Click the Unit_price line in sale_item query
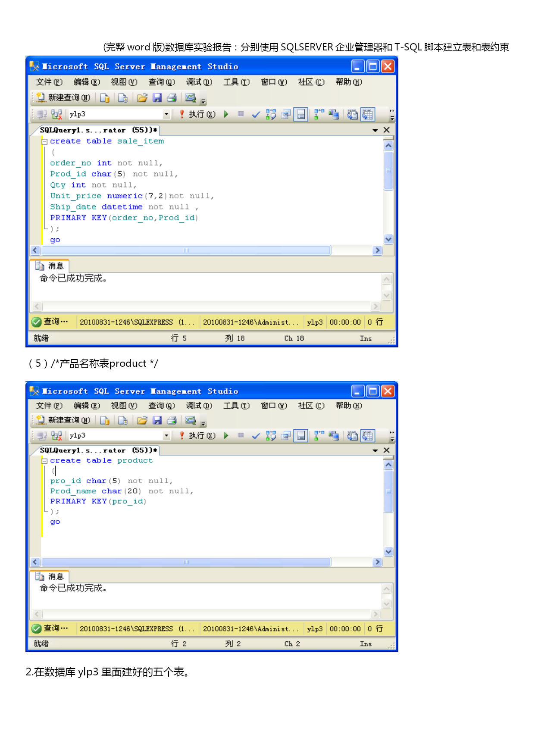The width and height of the screenshot is (535, 756). pos(132,196)
